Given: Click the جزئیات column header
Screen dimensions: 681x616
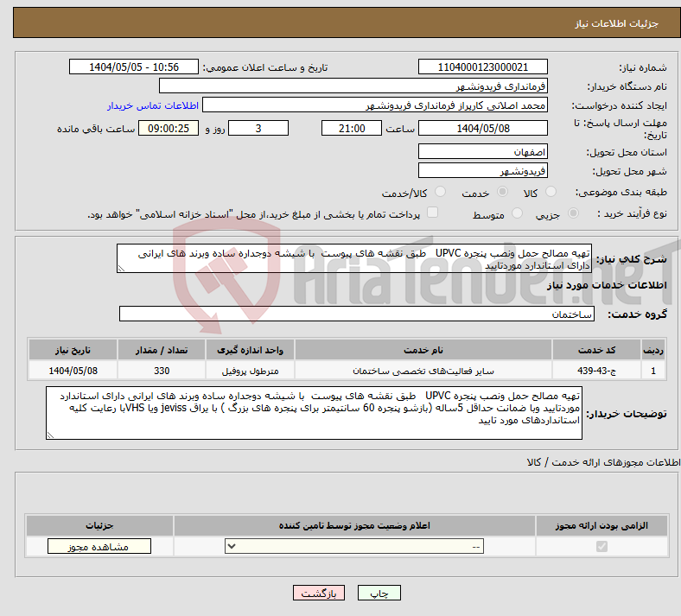Looking at the screenshot, I should 99,525.
